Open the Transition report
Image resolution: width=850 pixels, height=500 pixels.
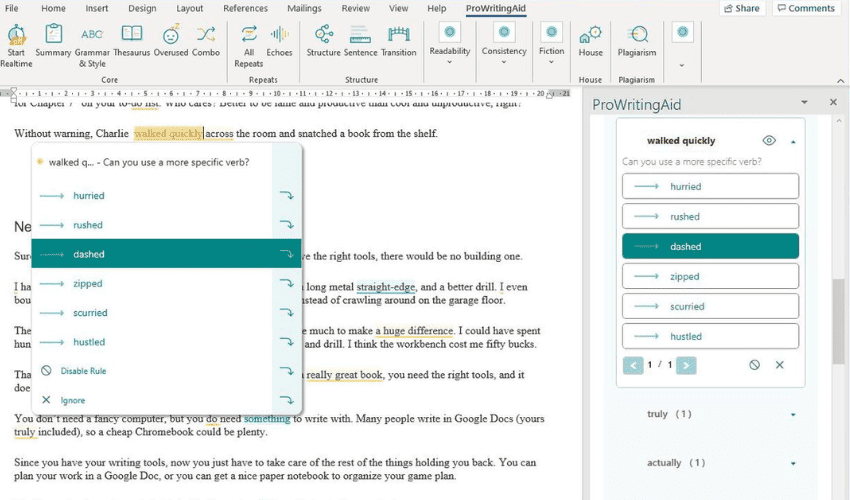(398, 40)
